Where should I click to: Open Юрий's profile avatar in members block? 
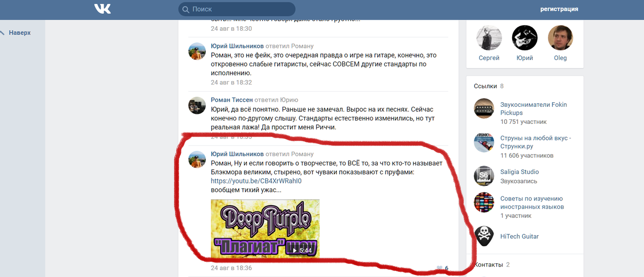pyautogui.click(x=525, y=38)
